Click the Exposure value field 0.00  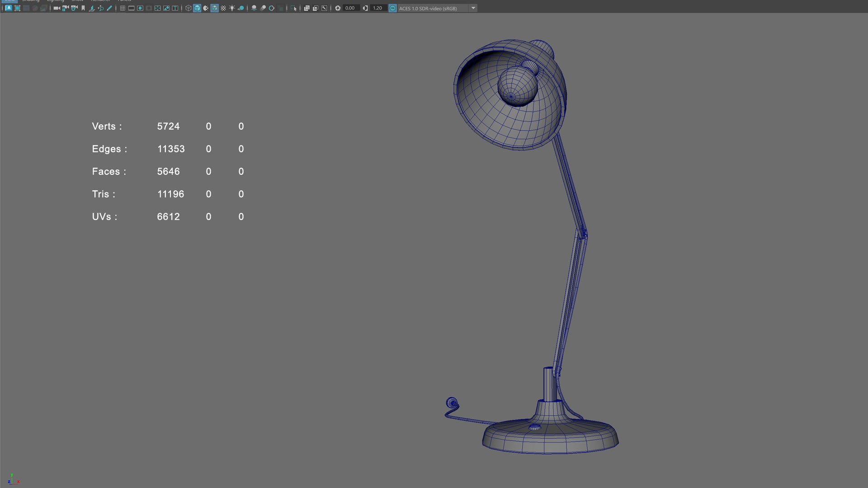[351, 8]
